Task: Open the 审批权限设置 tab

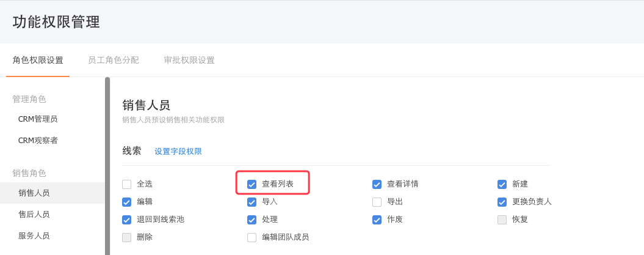Action: pos(189,60)
